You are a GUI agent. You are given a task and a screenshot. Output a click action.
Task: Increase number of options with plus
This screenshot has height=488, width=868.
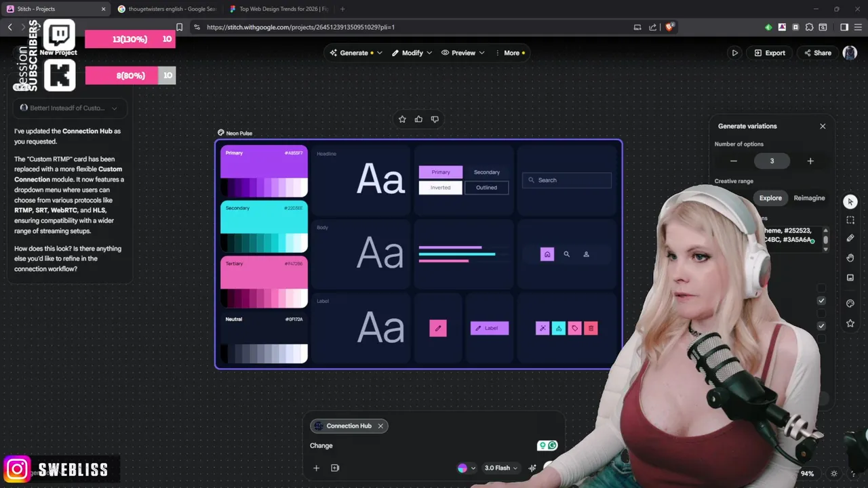[x=810, y=161]
